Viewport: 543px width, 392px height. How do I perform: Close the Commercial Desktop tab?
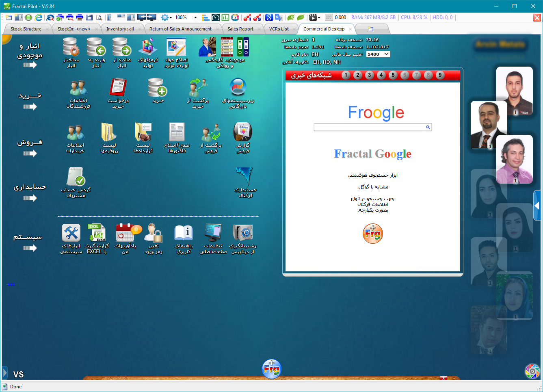pos(350,29)
